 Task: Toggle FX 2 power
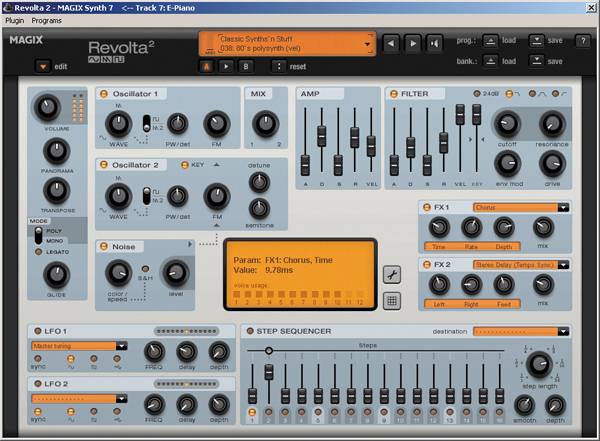pos(427,265)
